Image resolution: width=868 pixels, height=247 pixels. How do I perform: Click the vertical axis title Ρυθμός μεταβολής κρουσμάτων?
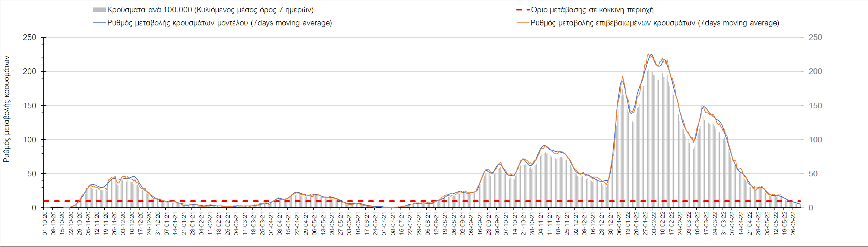7,109
